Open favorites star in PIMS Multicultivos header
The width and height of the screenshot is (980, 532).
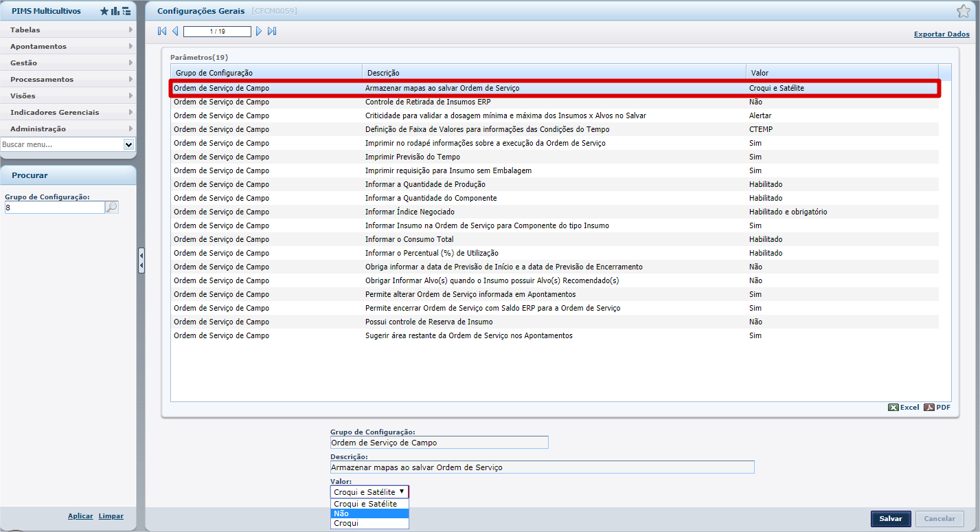[104, 11]
